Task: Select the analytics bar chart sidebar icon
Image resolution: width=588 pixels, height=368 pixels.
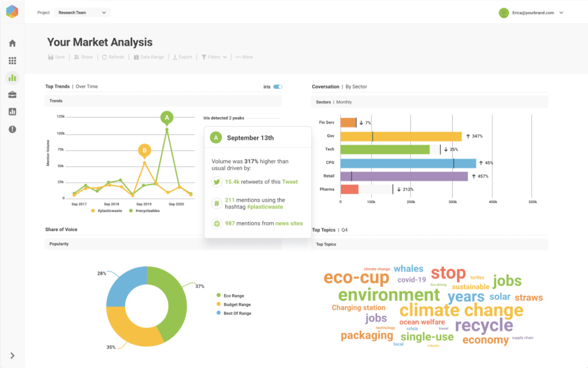Action: [12, 78]
